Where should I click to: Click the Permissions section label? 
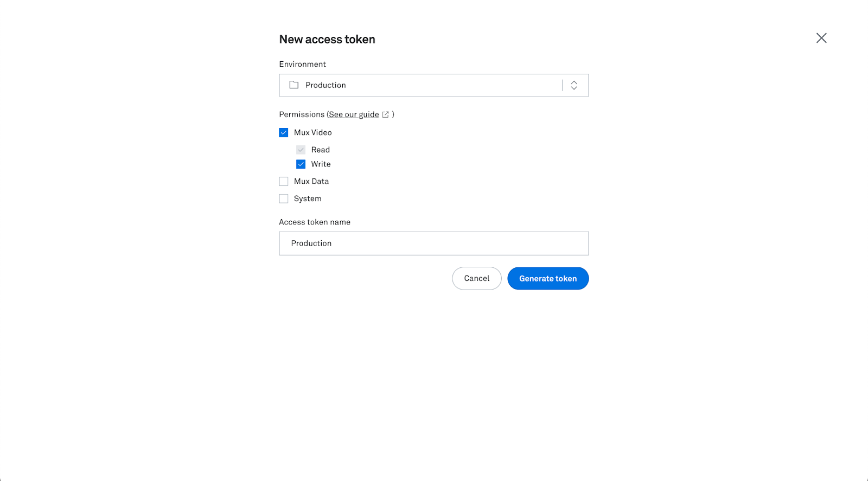point(302,114)
